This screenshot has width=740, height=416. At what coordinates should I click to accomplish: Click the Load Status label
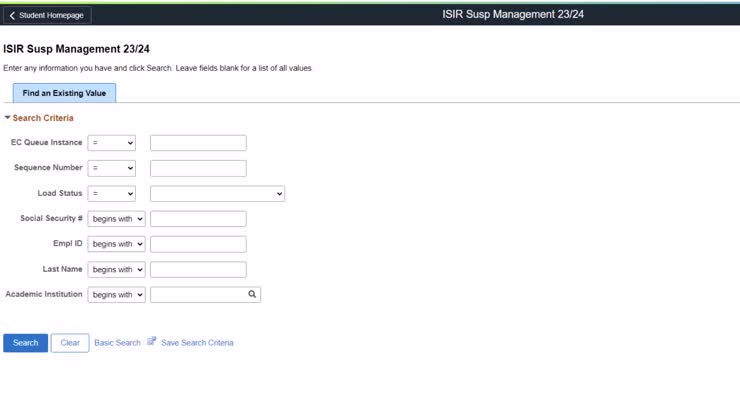(60, 193)
